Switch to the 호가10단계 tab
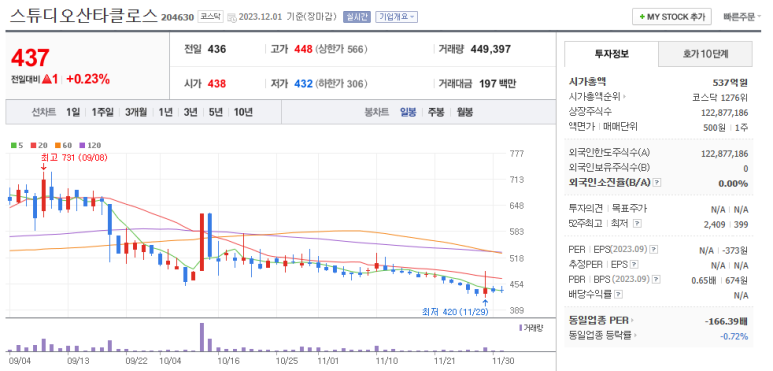The height and width of the screenshot is (371, 773). [705, 54]
